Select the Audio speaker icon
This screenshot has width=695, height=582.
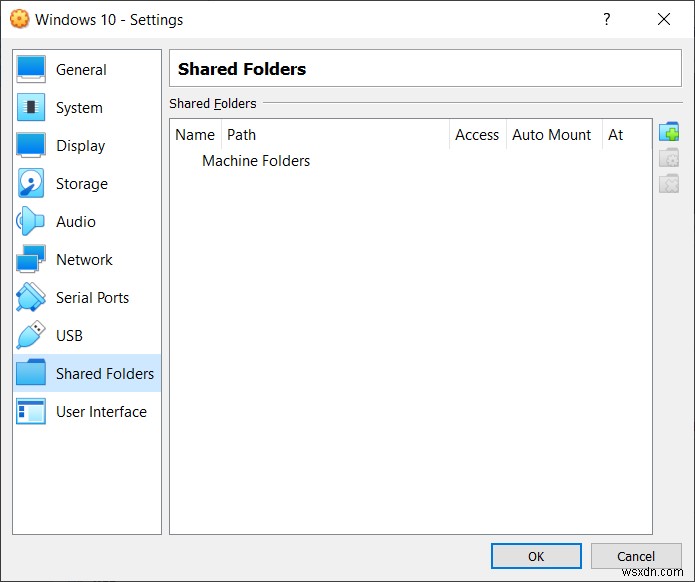point(31,221)
